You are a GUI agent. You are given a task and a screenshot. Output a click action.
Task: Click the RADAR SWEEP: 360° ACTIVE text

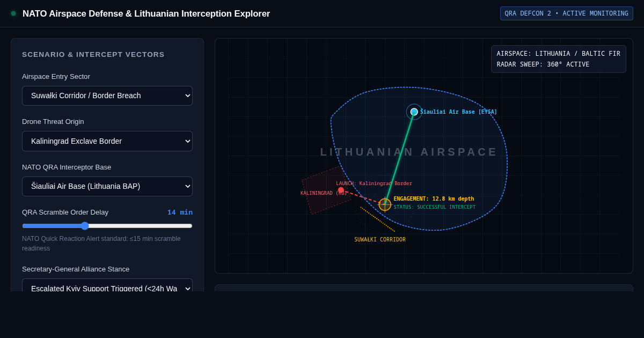click(x=543, y=64)
